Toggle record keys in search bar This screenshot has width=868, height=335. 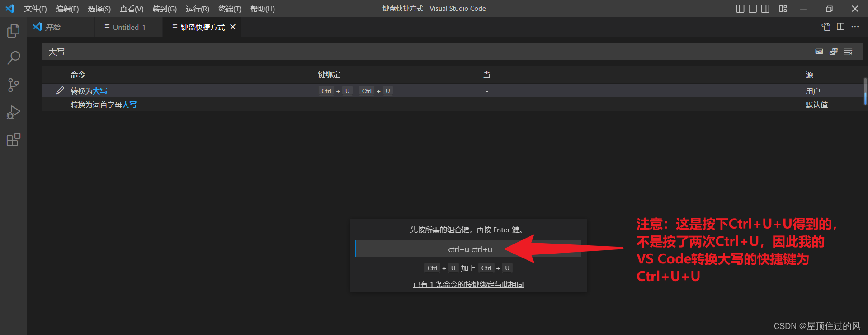point(819,52)
